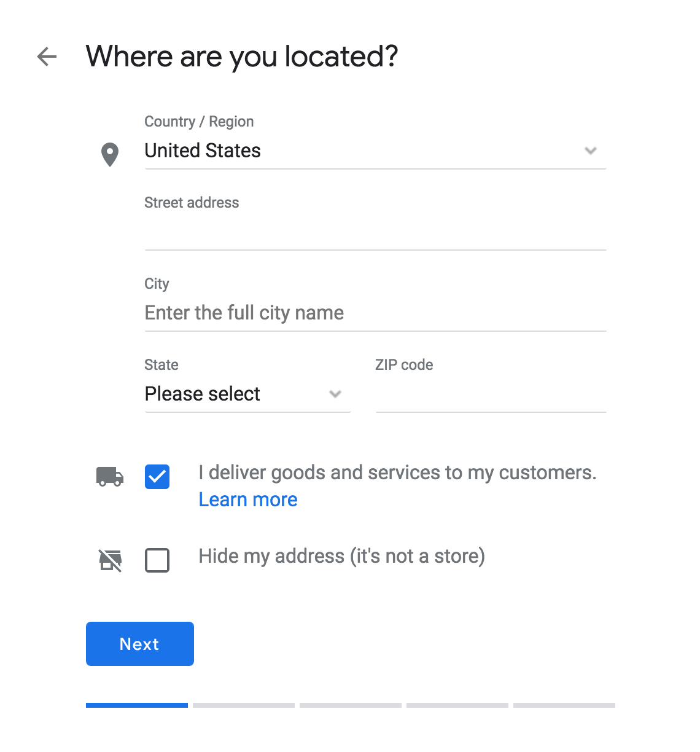Click the crossed-out store icon
The height and width of the screenshot is (752, 700).
click(x=111, y=560)
